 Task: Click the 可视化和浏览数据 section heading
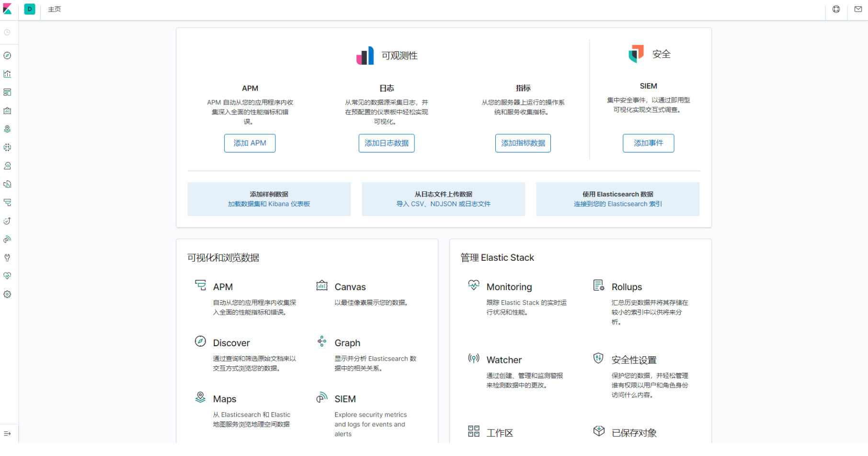tap(223, 257)
